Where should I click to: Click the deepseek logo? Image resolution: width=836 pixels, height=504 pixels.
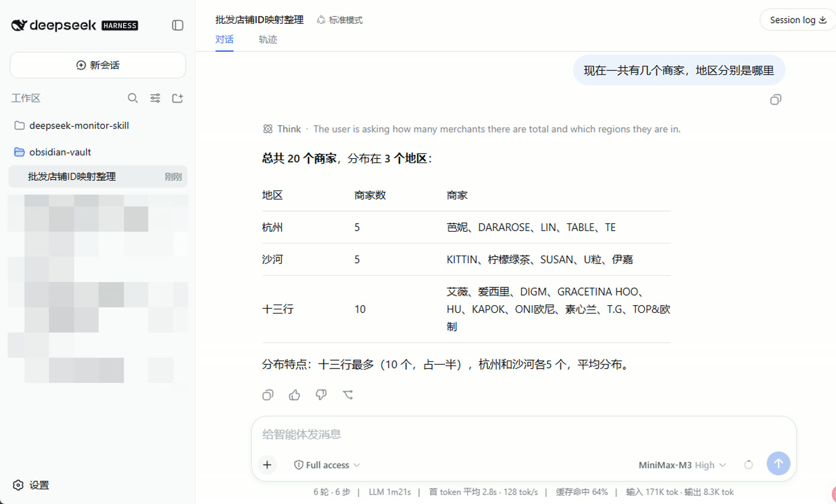tap(75, 25)
